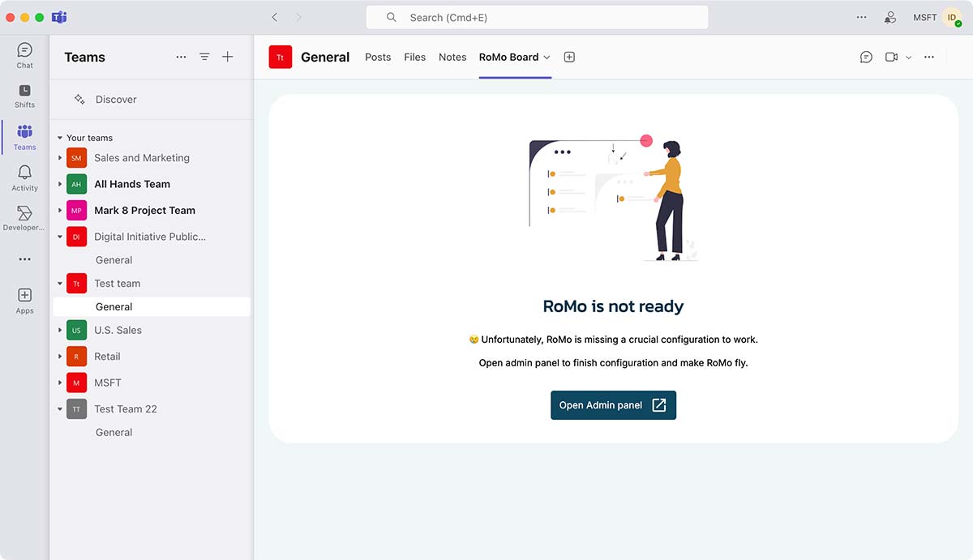The height and width of the screenshot is (560, 973).
Task: Open more channel options ellipsis
Action: point(929,57)
